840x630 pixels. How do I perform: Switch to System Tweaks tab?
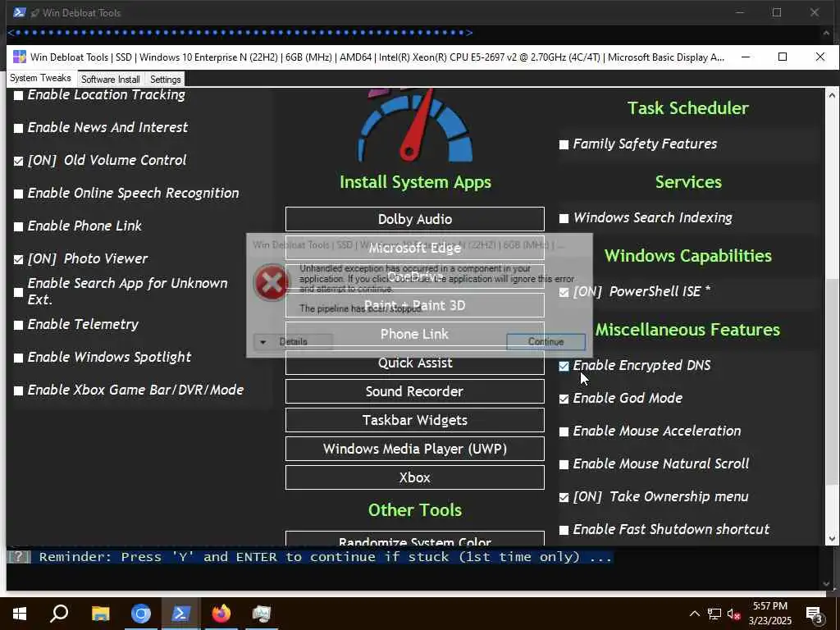(40, 78)
